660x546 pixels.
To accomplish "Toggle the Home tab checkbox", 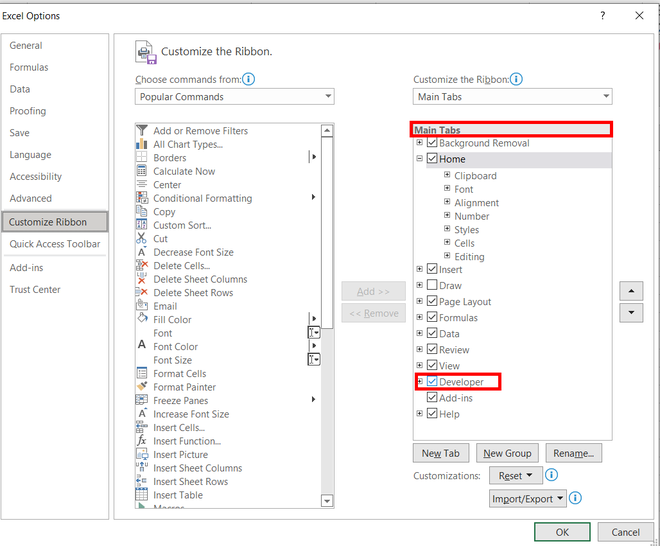I will [x=432, y=159].
